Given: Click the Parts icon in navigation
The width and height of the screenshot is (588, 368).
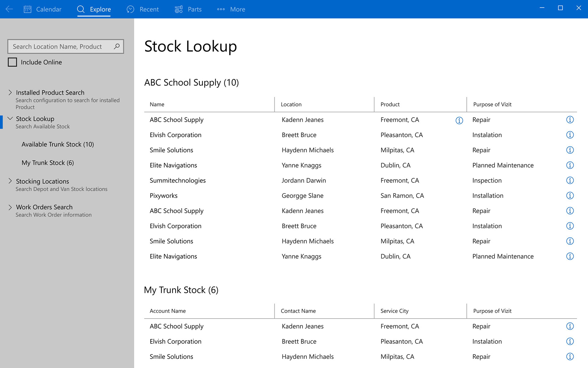Looking at the screenshot, I should [179, 9].
